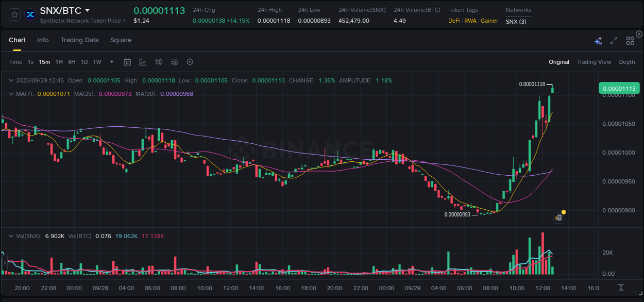Open the SNX/BTC pair selector

pyautogui.click(x=58, y=10)
